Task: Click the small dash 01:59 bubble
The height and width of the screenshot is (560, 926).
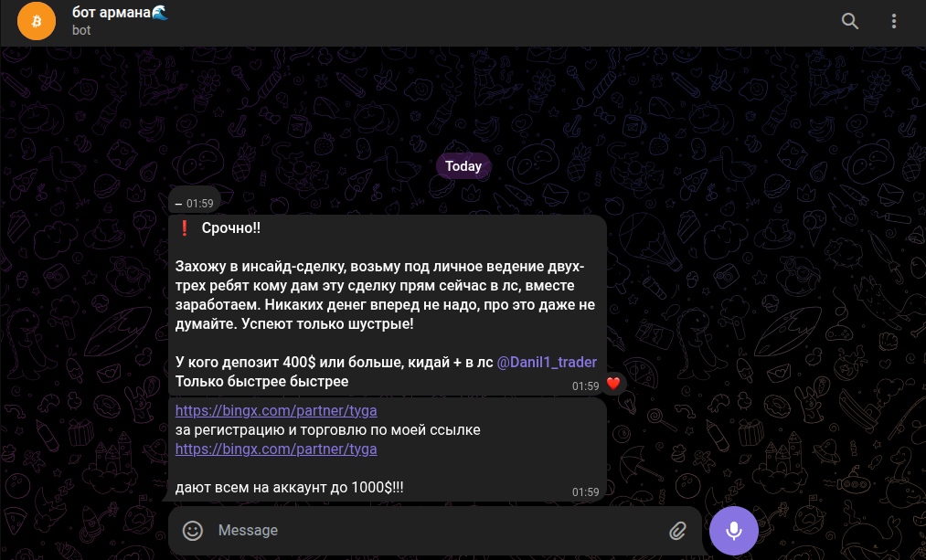Action: click(195, 203)
